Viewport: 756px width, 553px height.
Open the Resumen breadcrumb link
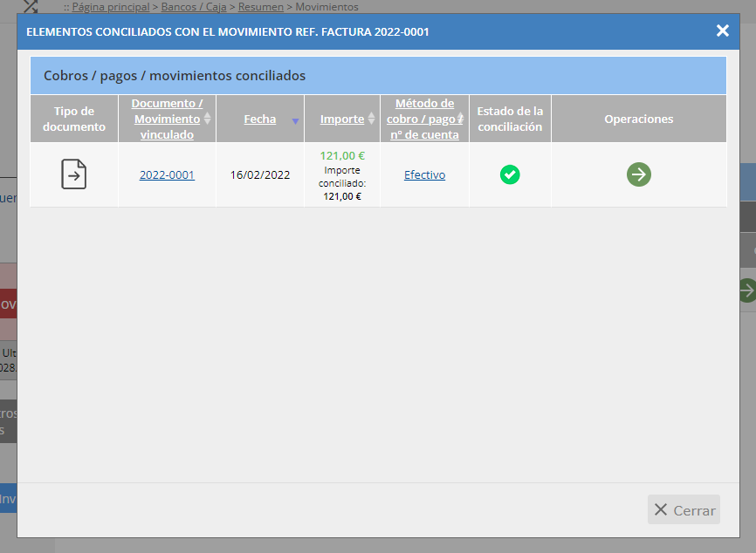pos(260,7)
